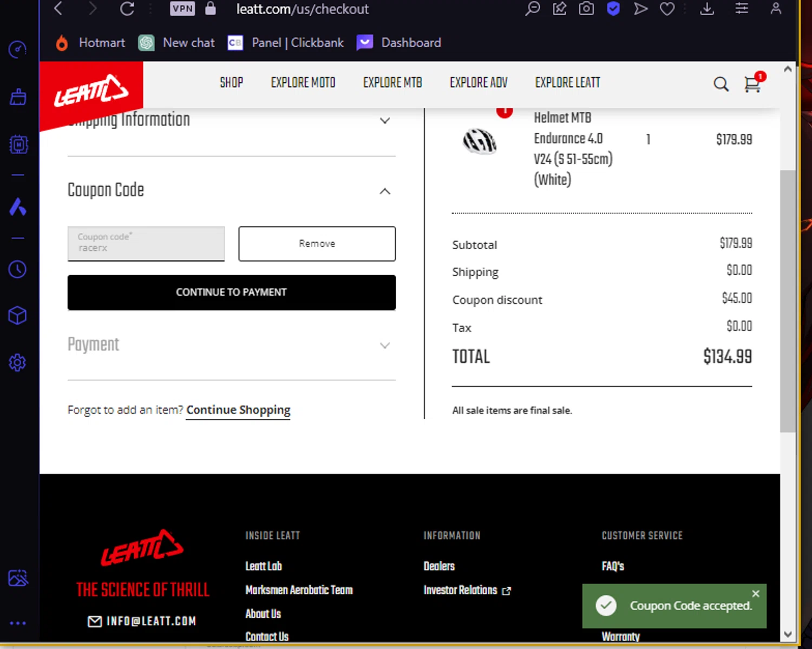Open site search magnifier icon

coord(721,84)
